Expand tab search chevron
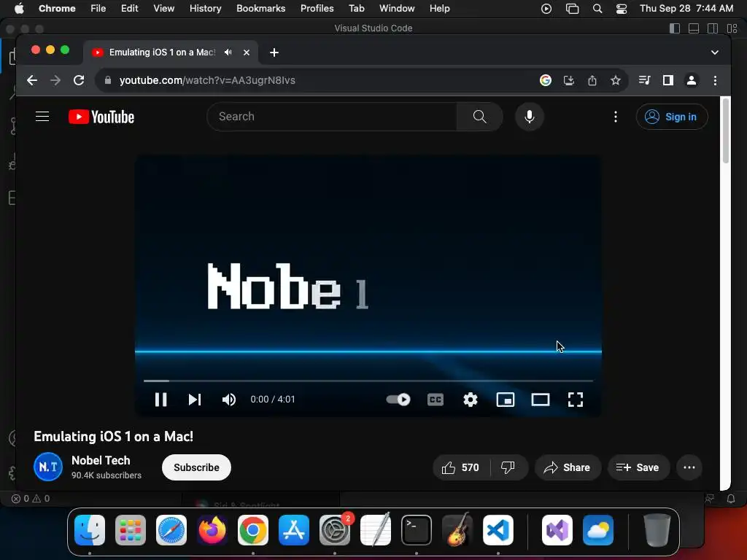Image resolution: width=747 pixels, height=560 pixels. (715, 52)
